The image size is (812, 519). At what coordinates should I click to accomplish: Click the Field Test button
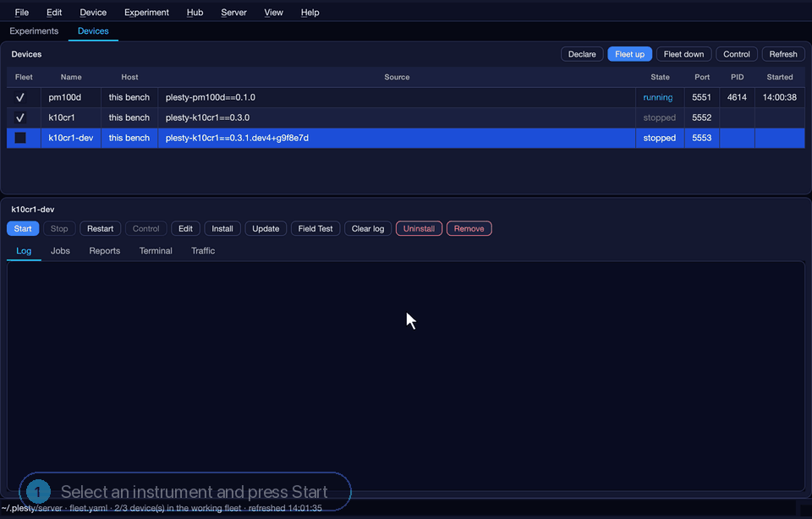tap(315, 229)
